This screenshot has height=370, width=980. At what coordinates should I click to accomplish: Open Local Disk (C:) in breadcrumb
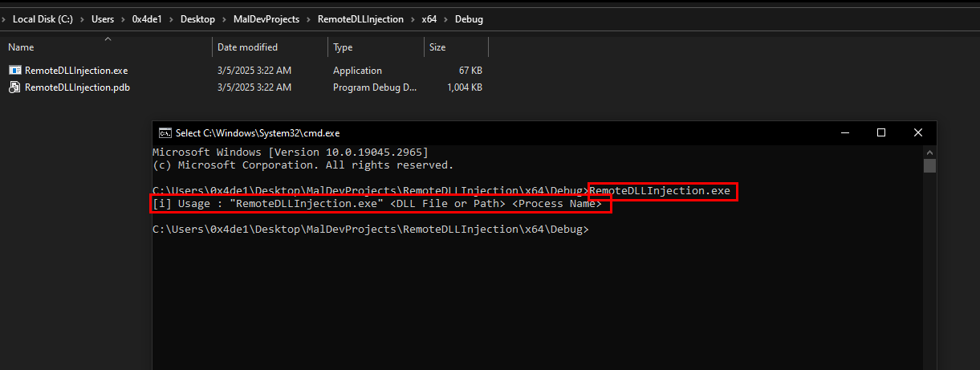(x=43, y=19)
